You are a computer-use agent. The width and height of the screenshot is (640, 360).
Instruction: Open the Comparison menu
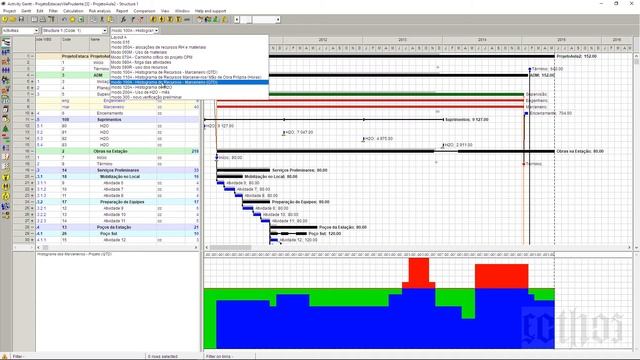[x=144, y=11]
